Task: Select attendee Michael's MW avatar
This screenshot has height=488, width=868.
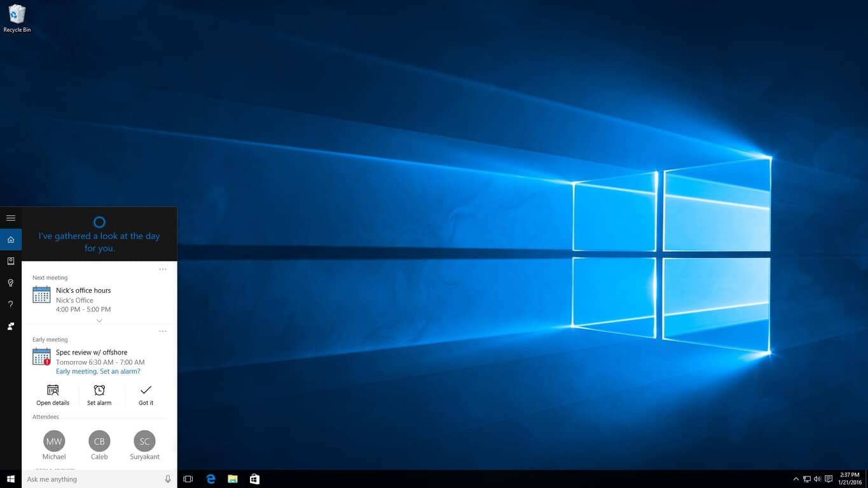Action: (54, 441)
